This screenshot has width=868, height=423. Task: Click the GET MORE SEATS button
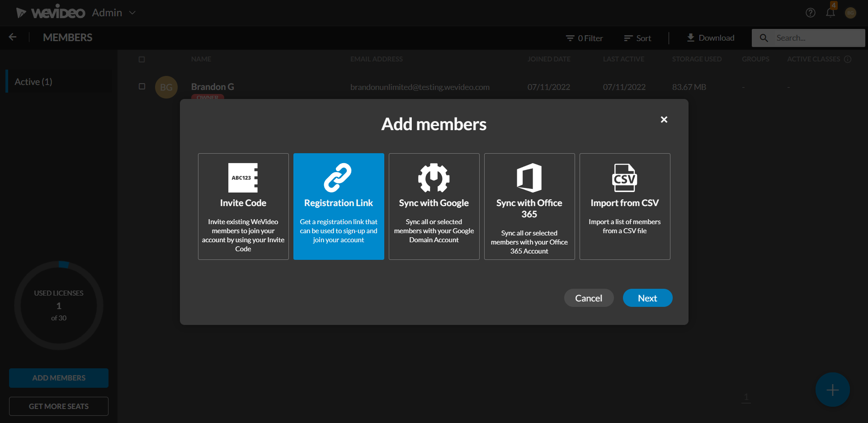pos(59,406)
